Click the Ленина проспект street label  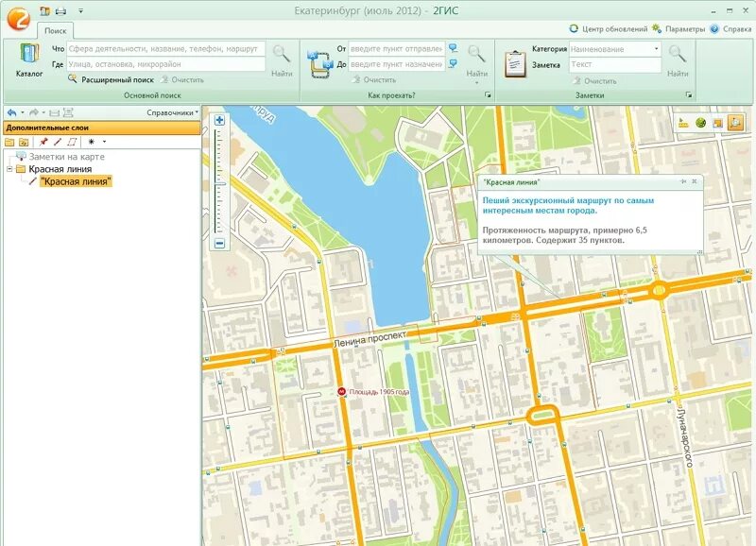(x=369, y=339)
